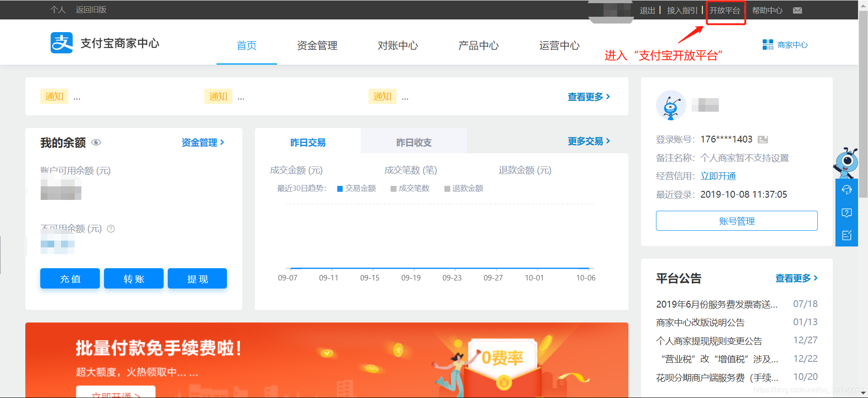Click the ant avatar in profile card
Image resolution: width=868 pixels, height=398 pixels.
(x=671, y=105)
